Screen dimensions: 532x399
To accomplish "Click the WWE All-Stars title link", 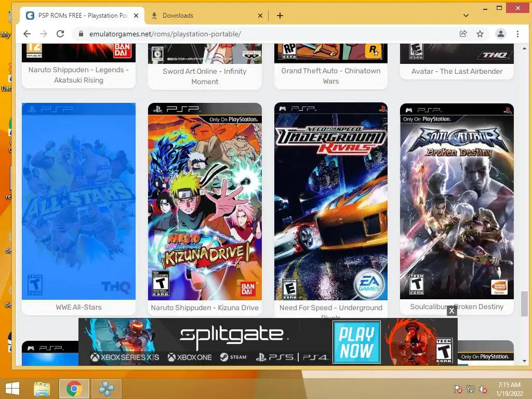I will coord(79,307).
